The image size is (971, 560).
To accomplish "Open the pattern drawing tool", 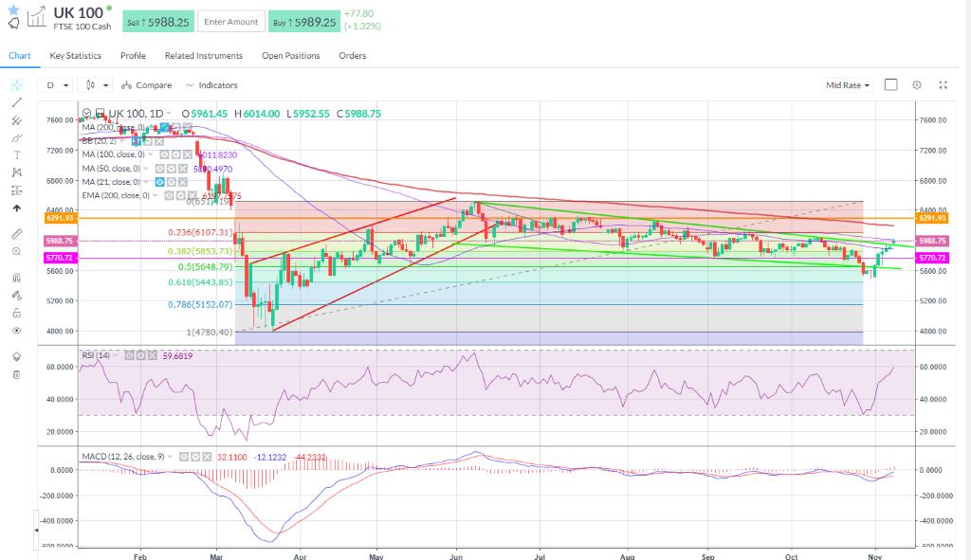I will 17,172.
